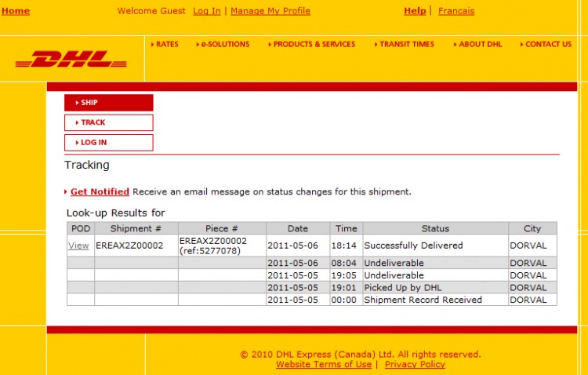Viewport: 588px width, 375px height.
Task: View proof of delivery for shipment
Action: [78, 246]
